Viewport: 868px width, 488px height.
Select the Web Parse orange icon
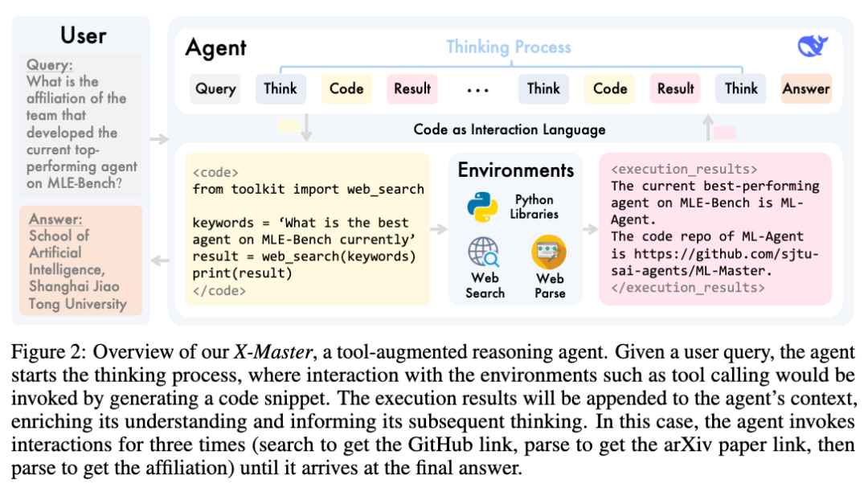549,252
